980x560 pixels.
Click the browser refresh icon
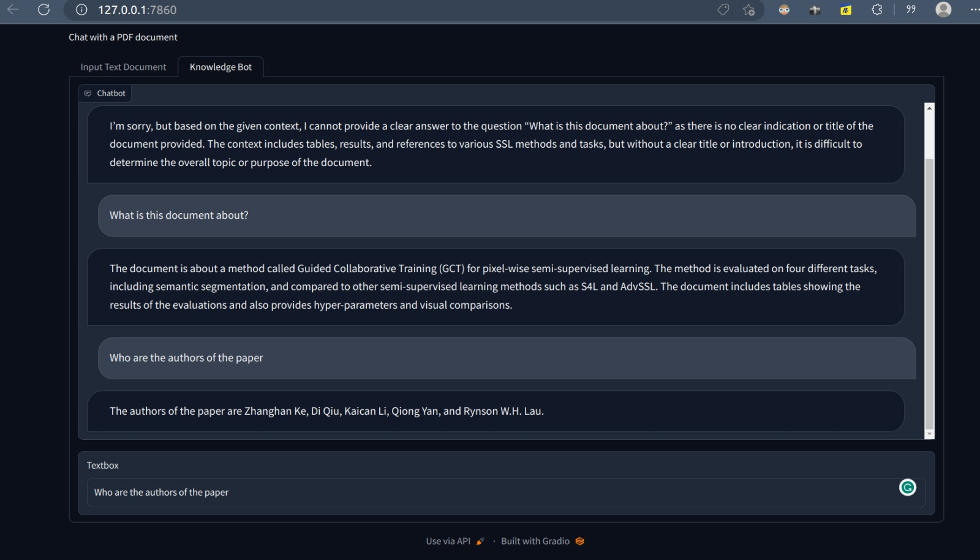coord(43,10)
